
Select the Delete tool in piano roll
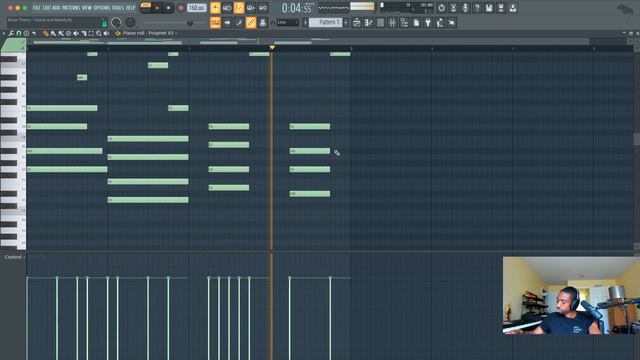coord(68,33)
